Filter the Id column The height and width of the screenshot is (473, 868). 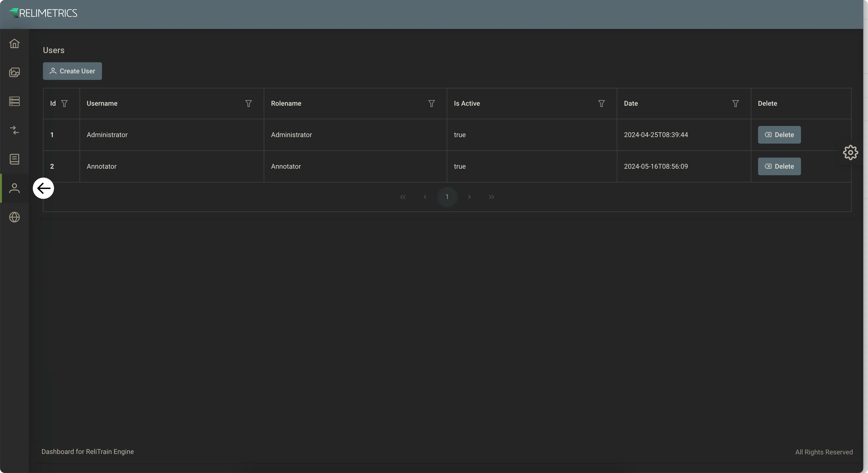click(x=64, y=104)
